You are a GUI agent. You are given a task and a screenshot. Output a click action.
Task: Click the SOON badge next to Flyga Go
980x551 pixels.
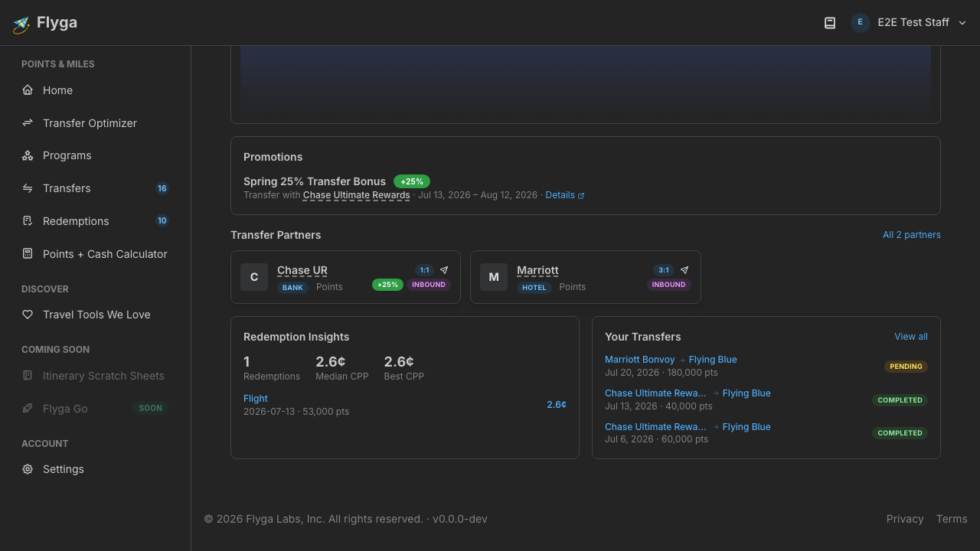151,409
